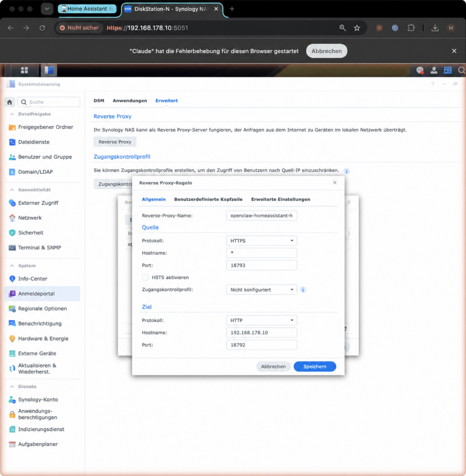Image resolution: width=466 pixels, height=476 pixels.
Task: Open Indizierungsdienst settings
Action: tap(42, 429)
